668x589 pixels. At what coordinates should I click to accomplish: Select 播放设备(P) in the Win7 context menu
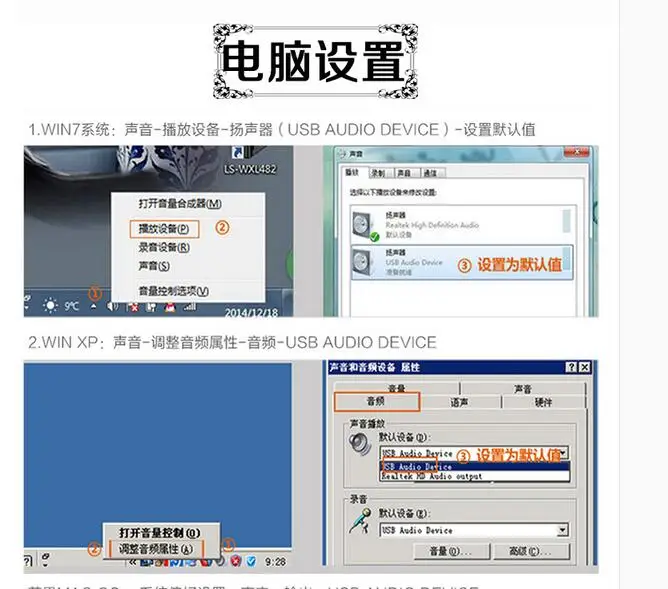164,229
